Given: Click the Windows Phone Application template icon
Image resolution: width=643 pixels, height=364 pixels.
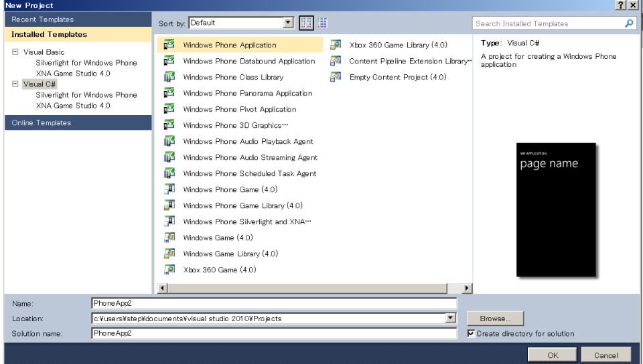Looking at the screenshot, I should [169, 44].
